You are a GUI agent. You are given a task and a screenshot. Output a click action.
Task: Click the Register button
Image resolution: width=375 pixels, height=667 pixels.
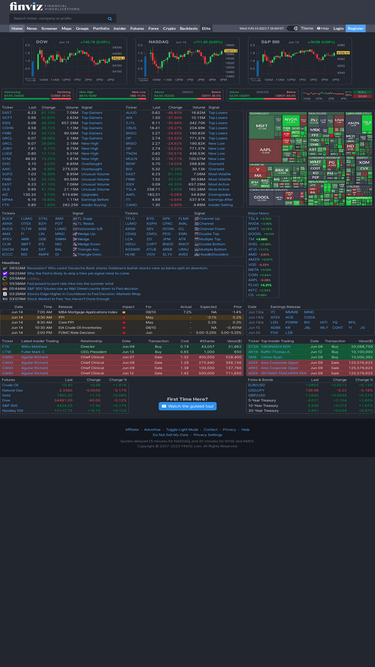[x=355, y=29]
